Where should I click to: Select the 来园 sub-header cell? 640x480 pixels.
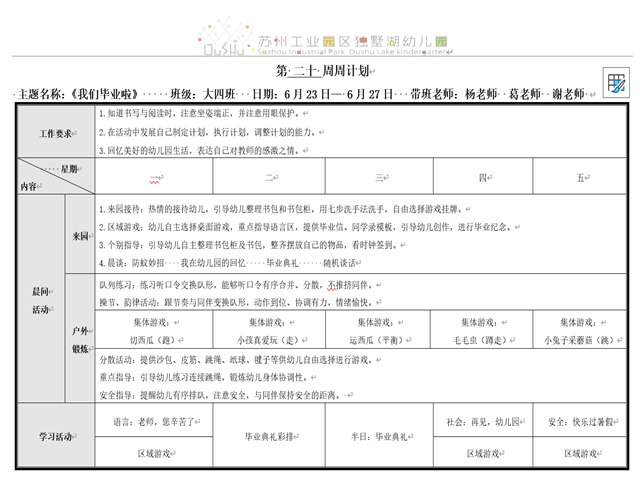pyautogui.click(x=80, y=235)
